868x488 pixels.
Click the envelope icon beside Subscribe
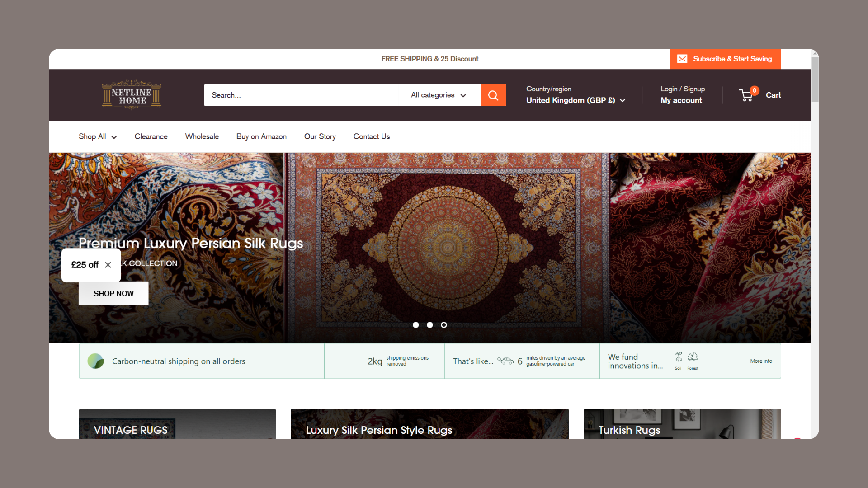point(682,59)
